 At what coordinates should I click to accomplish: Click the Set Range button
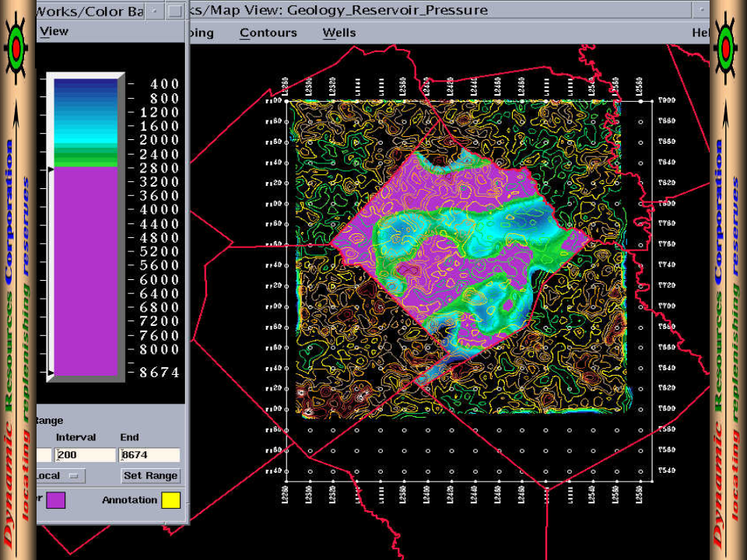pos(150,475)
